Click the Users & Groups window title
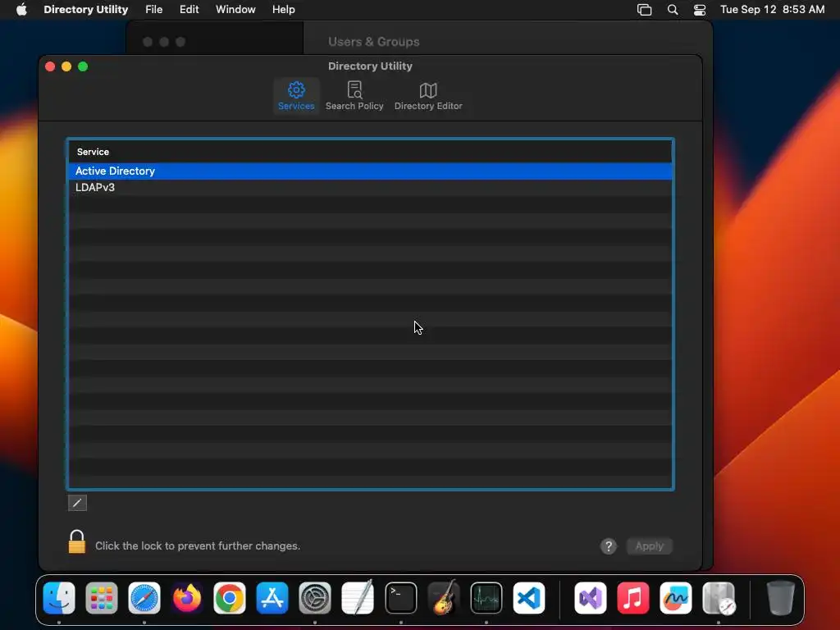 373,42
